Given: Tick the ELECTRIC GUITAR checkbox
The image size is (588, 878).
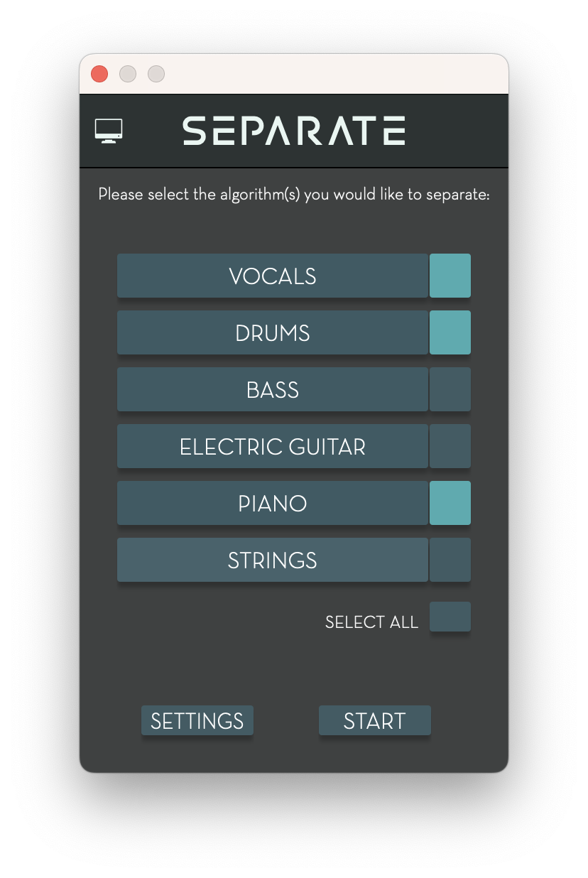Looking at the screenshot, I should point(450,446).
